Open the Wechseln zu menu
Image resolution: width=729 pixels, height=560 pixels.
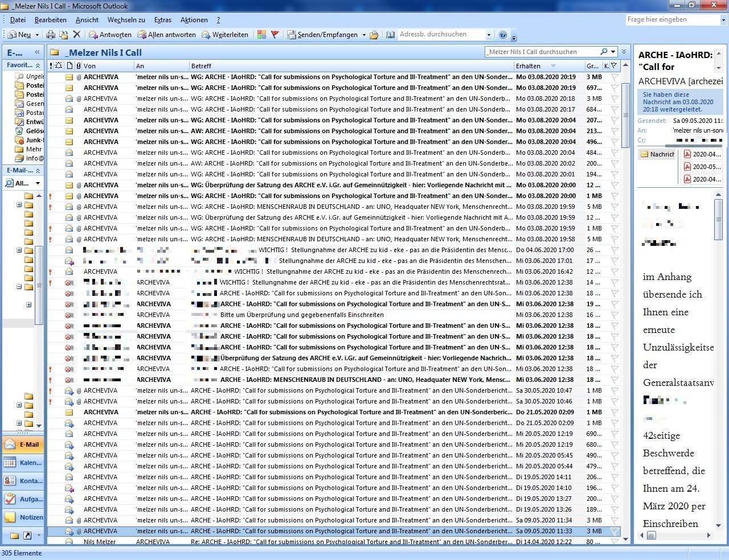(126, 19)
